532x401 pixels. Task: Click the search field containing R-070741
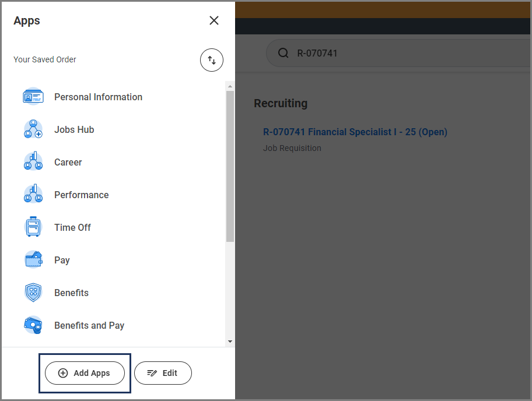408,53
